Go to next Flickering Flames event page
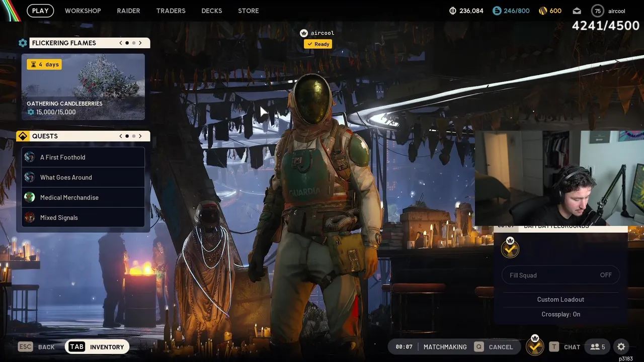Screen dimensions: 644x362 [140, 43]
